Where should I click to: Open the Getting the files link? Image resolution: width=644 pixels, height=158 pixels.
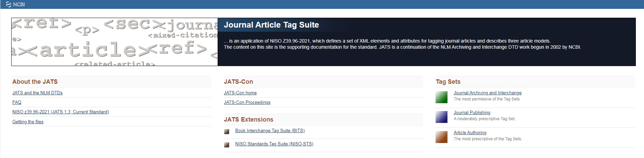point(28,122)
